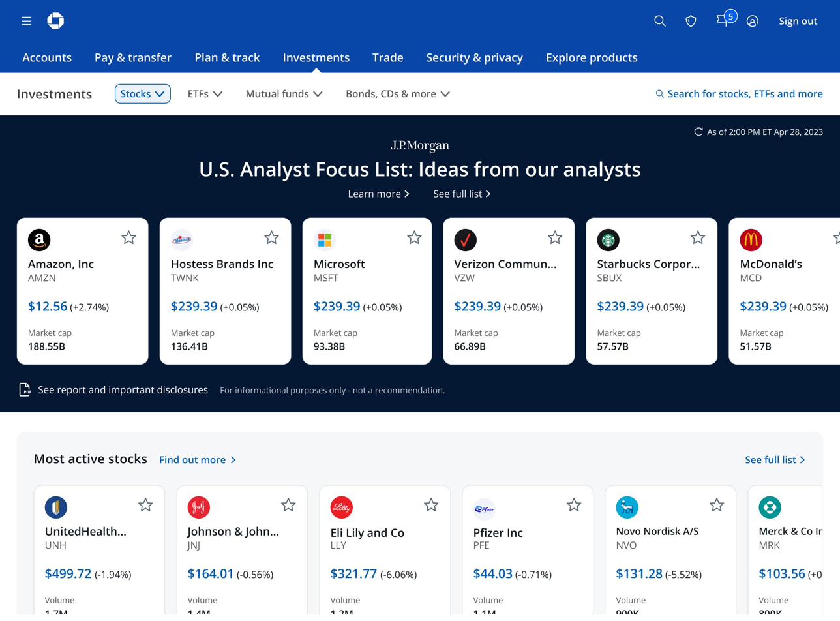Open the Accounts menu

(47, 57)
